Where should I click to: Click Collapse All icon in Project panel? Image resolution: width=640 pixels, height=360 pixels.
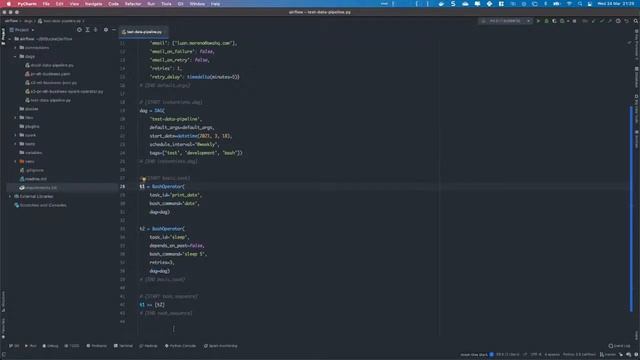(x=96, y=30)
